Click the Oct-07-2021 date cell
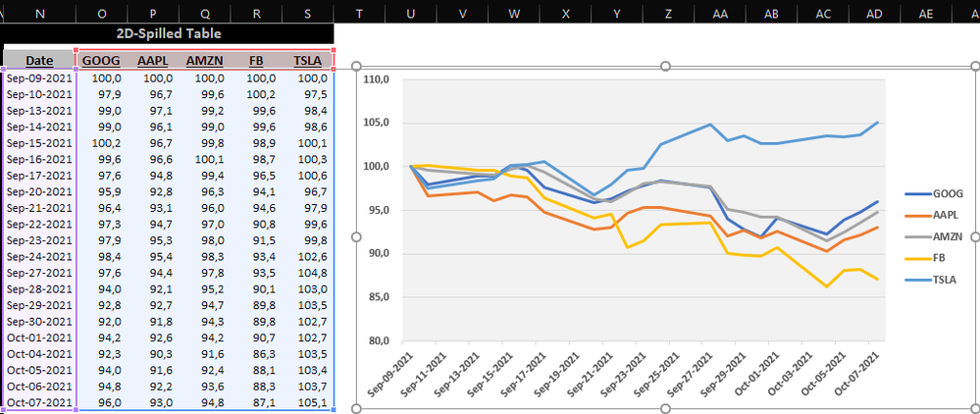The height and width of the screenshot is (414, 980). [39, 403]
